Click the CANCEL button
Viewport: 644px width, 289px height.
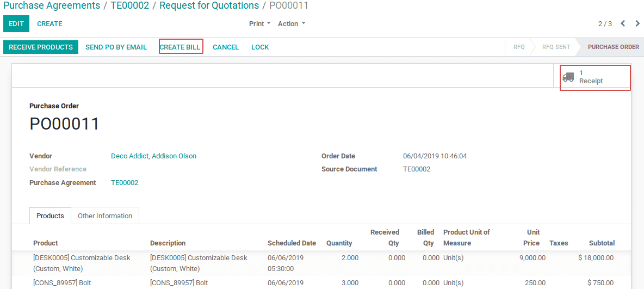(x=226, y=47)
